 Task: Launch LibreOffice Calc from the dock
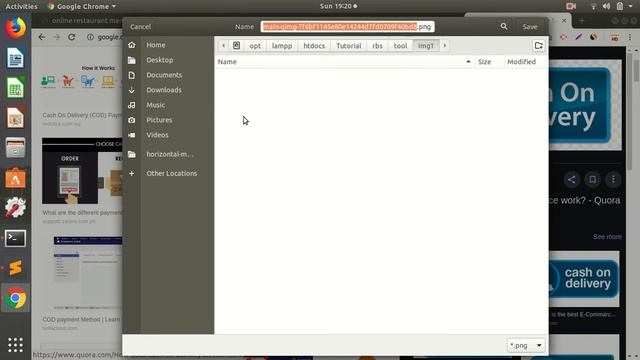tap(16, 87)
